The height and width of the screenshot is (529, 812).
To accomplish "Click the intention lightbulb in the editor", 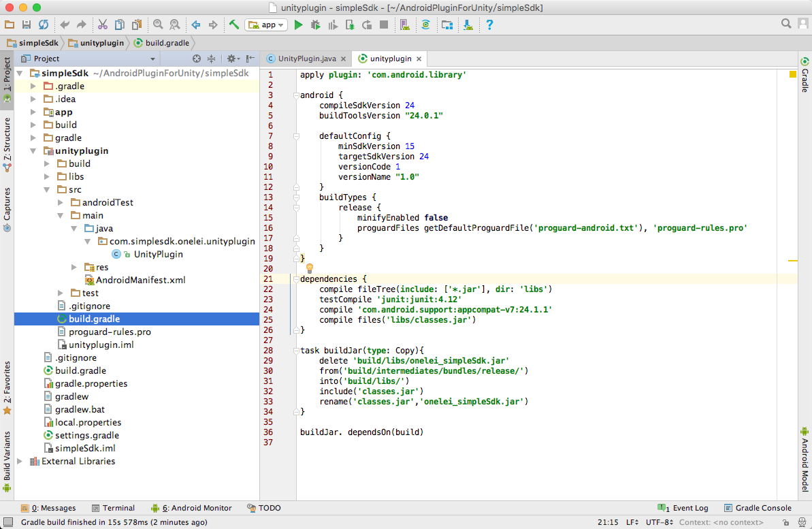I will point(309,268).
